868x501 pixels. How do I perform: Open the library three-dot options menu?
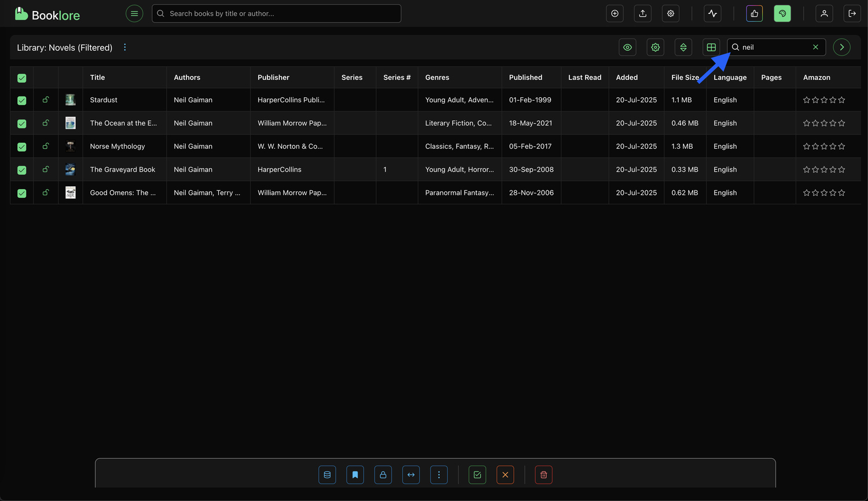[x=125, y=47]
